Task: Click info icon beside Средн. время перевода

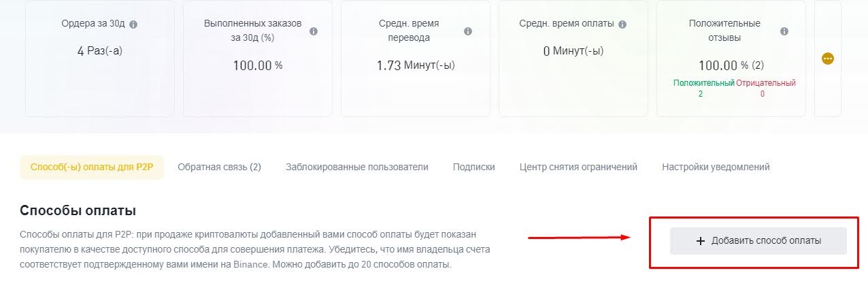Action: tap(468, 31)
